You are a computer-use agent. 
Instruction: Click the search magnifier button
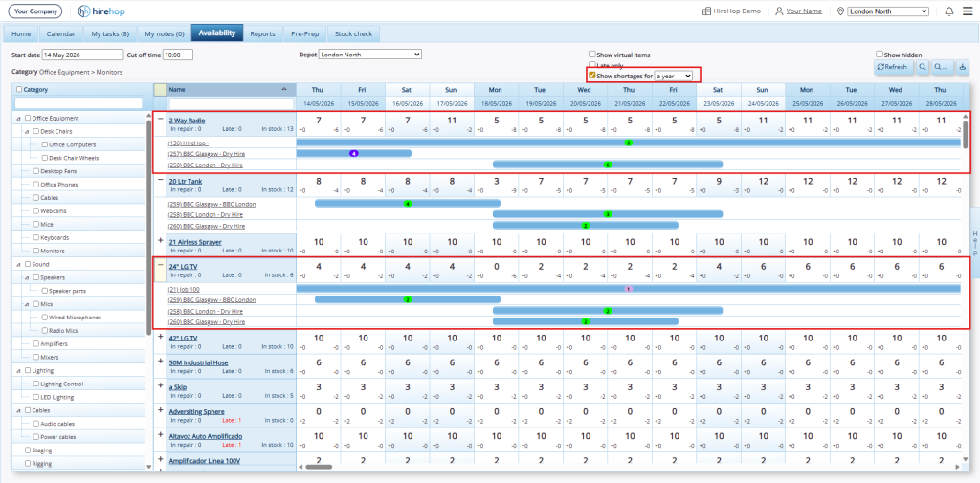click(922, 66)
